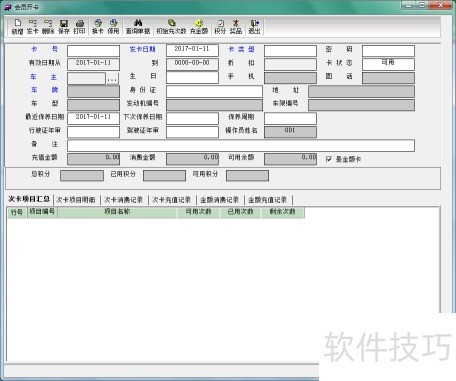Image resolution: width=456 pixels, height=381 pixels.
Task: Click the 换卡 (Replace card) toolbar icon
Action: 98,27
